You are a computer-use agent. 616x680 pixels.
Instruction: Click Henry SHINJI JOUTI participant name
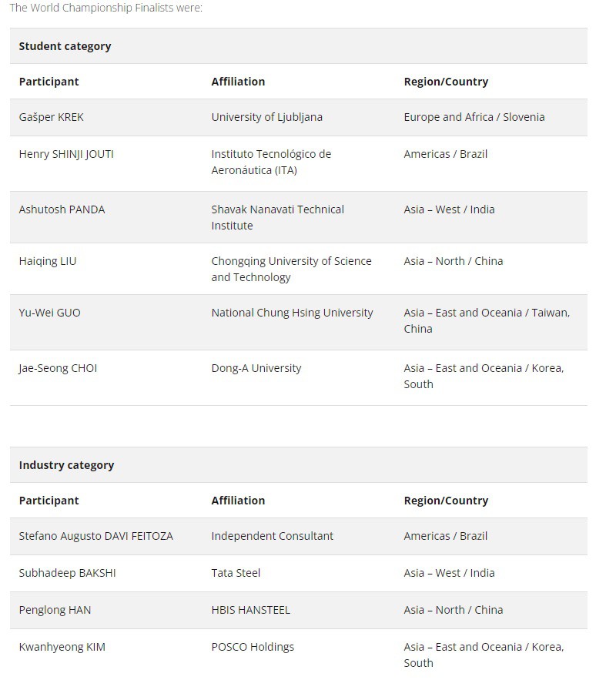point(66,154)
